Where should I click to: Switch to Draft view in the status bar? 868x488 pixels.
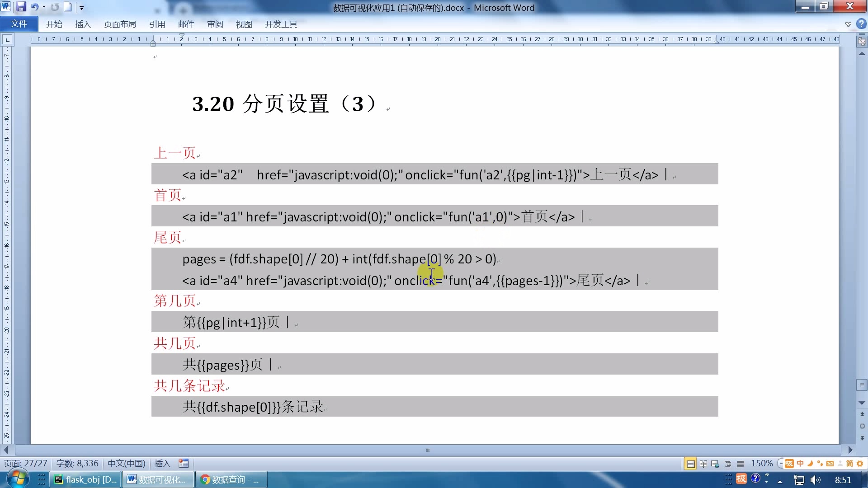point(740,464)
